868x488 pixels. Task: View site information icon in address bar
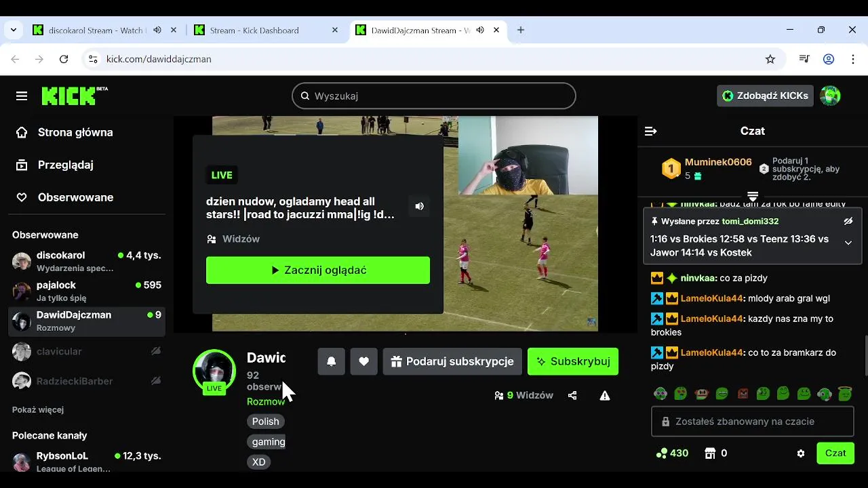point(93,59)
